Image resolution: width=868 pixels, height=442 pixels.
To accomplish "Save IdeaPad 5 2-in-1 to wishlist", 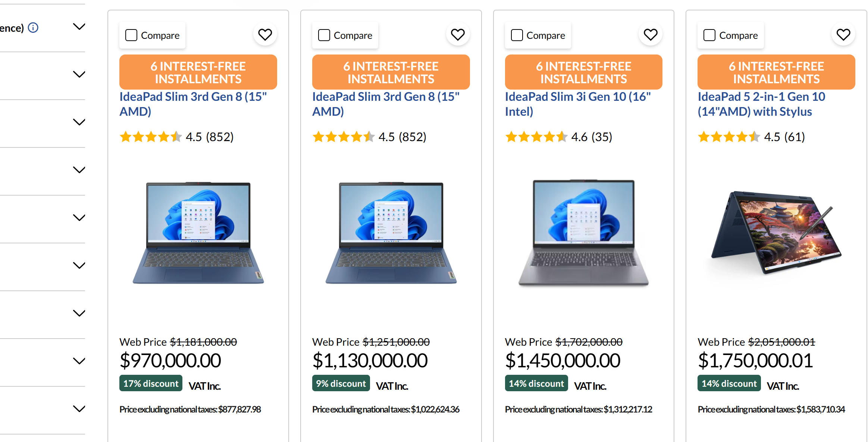I will tap(843, 35).
